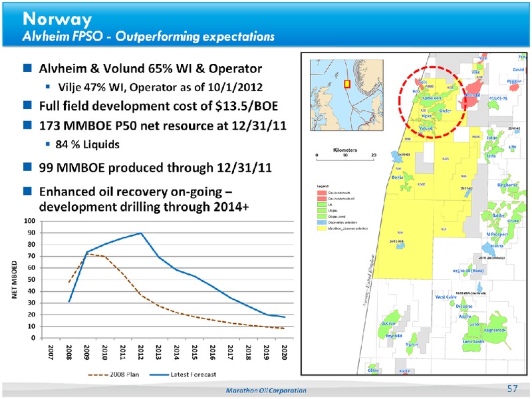Click the "Hanna" discovery label on the map
This screenshot has width=532, height=399.
(x=497, y=245)
